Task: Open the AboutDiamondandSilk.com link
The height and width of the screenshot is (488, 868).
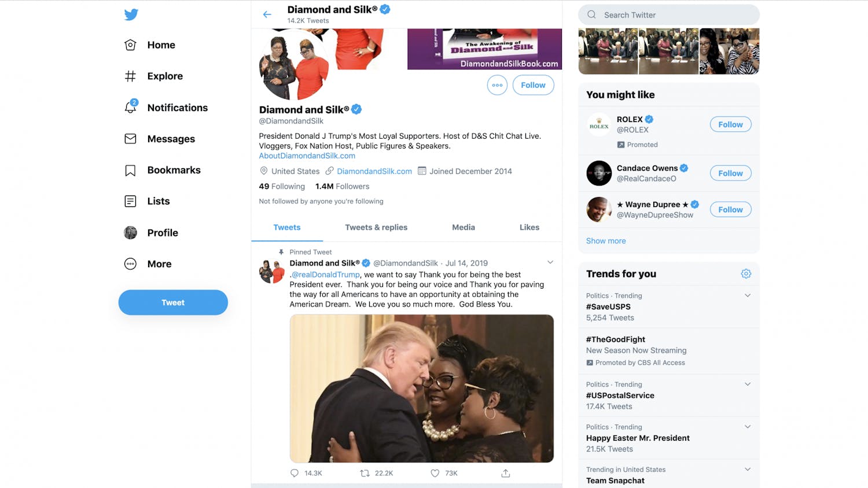Action: (x=307, y=156)
